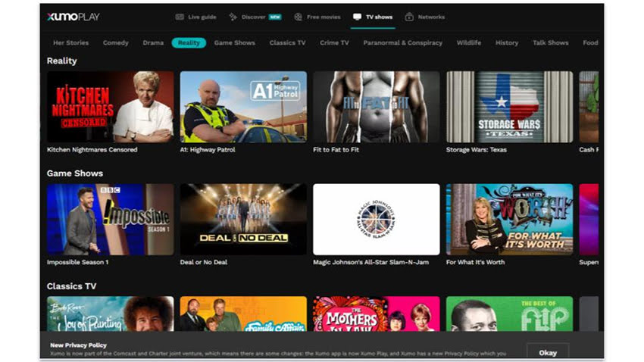Click the New Privacy Policy heading

coord(79,345)
